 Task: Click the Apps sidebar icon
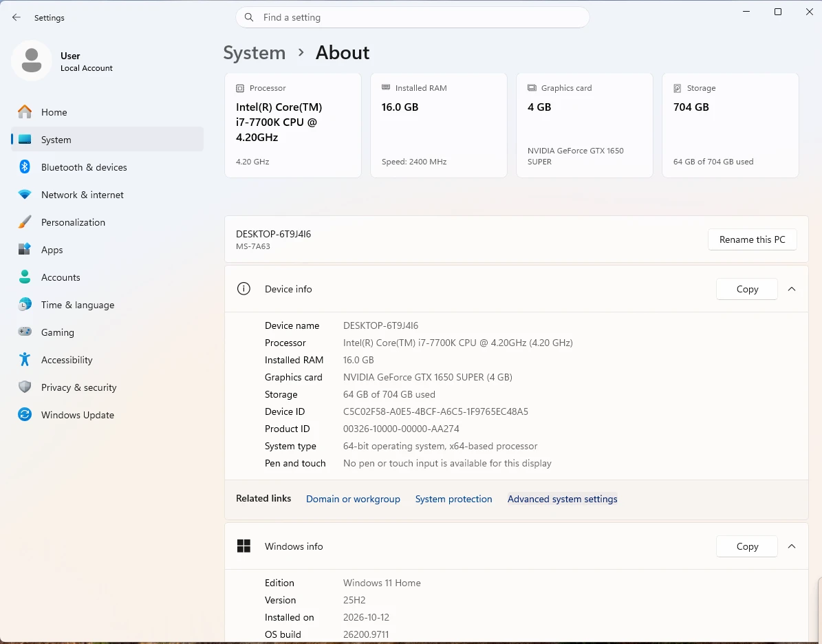coord(25,250)
